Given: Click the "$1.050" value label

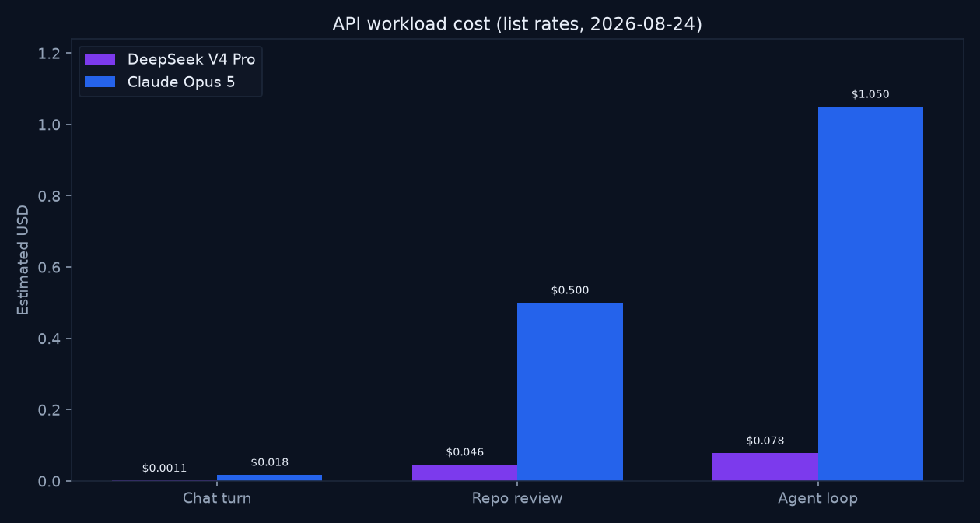Looking at the screenshot, I should 870,94.
